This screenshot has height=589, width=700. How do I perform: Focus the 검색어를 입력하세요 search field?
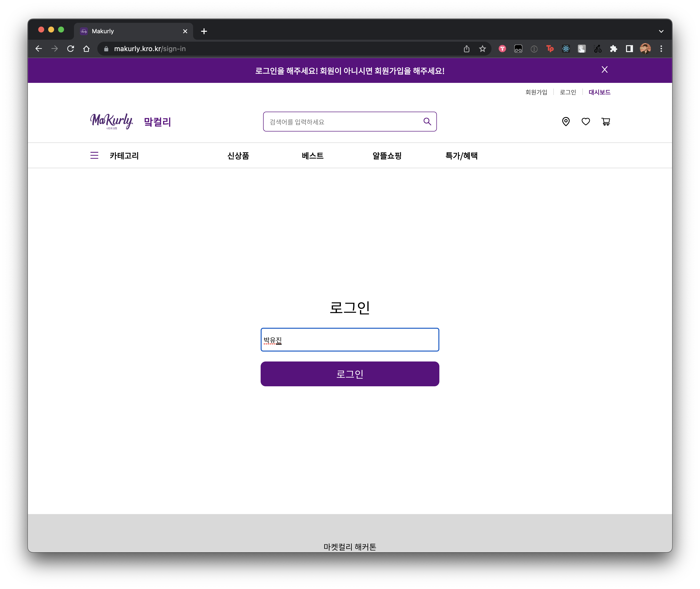341,122
